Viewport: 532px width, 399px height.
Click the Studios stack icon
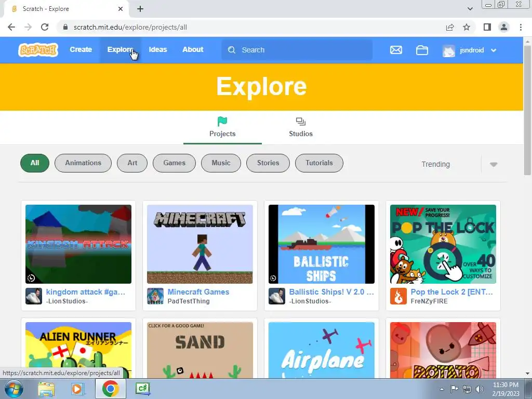click(x=301, y=122)
